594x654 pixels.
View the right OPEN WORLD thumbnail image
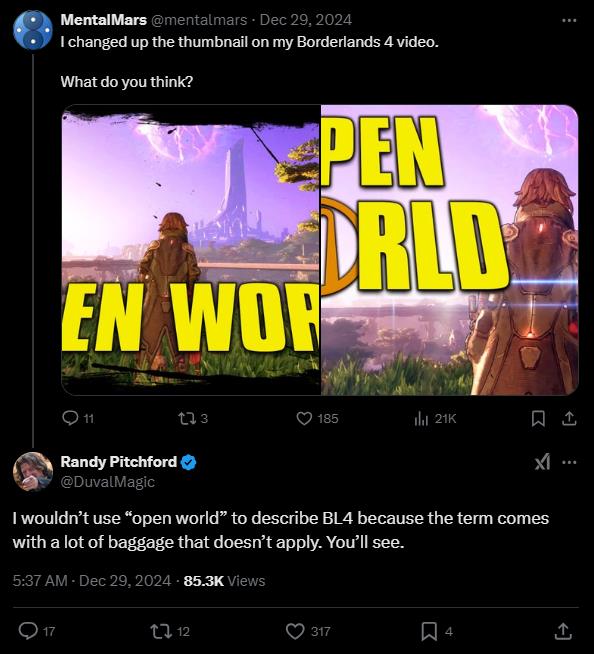click(450, 249)
